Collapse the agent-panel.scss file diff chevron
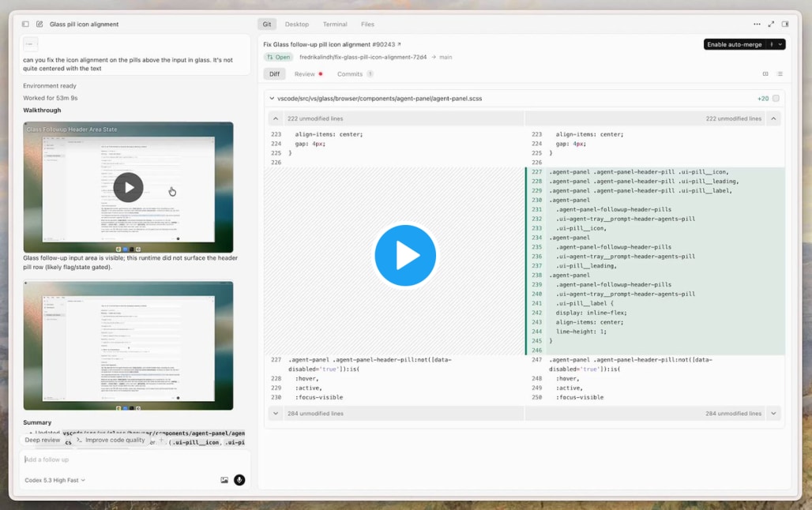The image size is (812, 510). 272,99
